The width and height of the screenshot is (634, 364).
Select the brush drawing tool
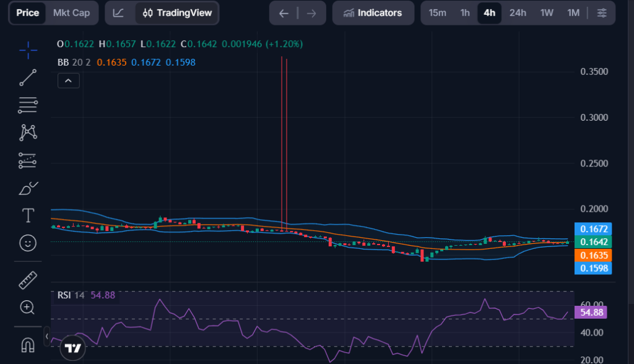pos(27,188)
